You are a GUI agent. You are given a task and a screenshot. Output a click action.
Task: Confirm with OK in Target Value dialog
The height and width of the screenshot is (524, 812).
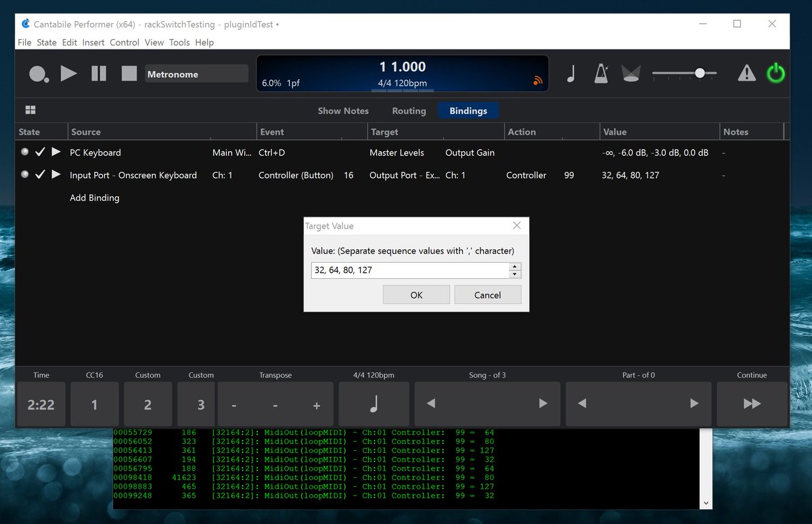(x=416, y=294)
